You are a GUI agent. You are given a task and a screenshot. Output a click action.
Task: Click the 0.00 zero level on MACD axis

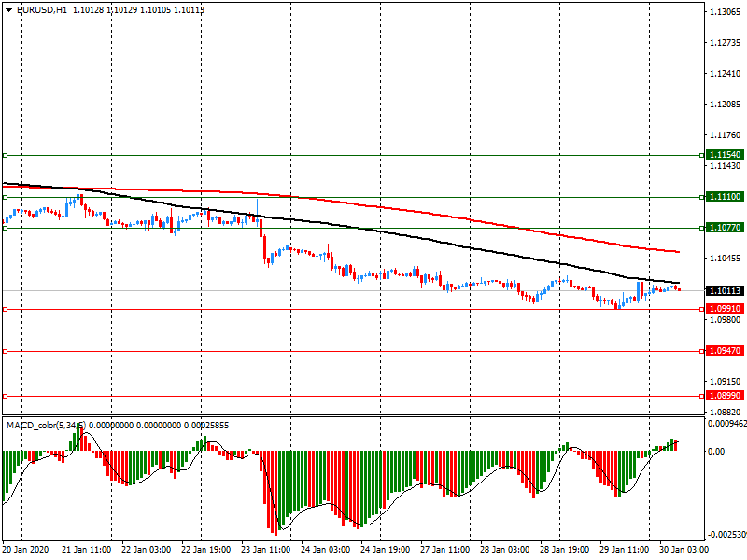[716, 452]
